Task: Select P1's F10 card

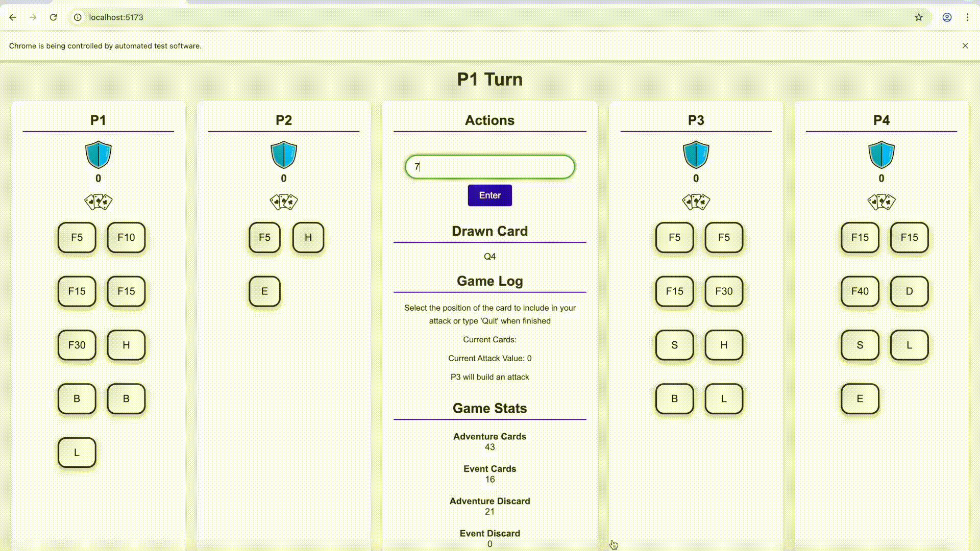Action: (x=126, y=238)
